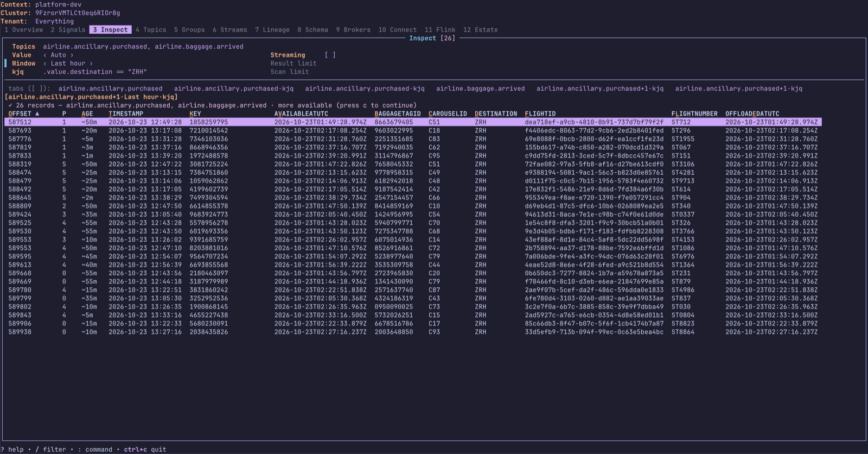Click the '/ filter' hint in footer

[50, 450]
